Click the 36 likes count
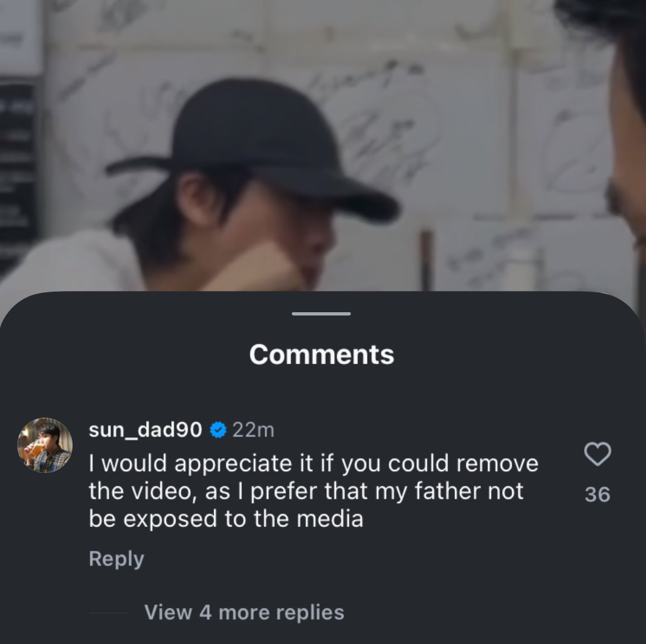This screenshot has height=644, width=646. coord(597,495)
